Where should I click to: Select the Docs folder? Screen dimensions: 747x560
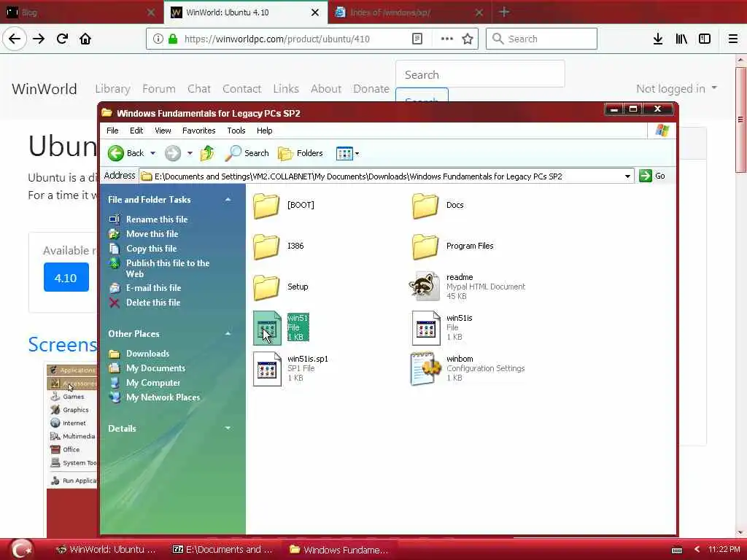(438, 205)
